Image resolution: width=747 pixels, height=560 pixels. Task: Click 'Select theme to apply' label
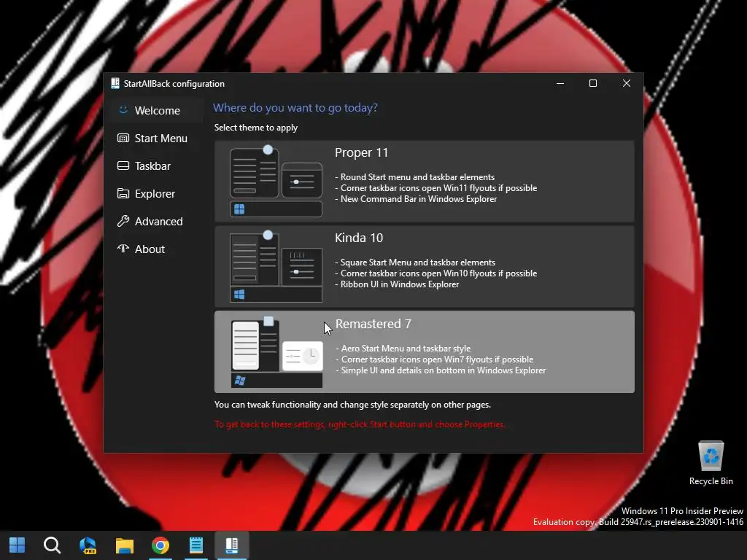click(x=256, y=128)
